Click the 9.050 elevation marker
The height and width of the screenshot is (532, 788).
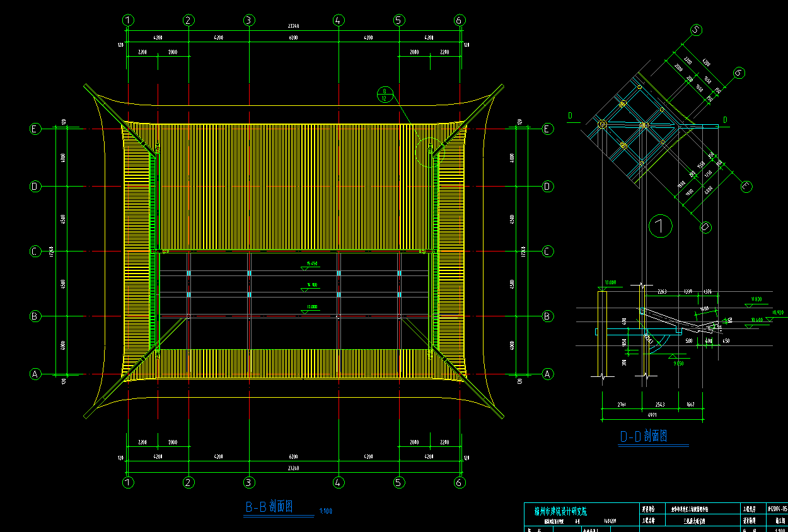[679, 363]
